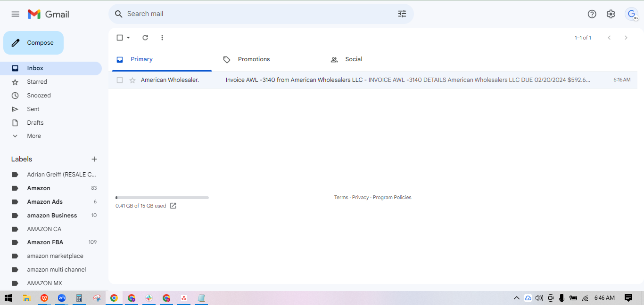
Task: Go to older messages arrow
Action: [626, 38]
